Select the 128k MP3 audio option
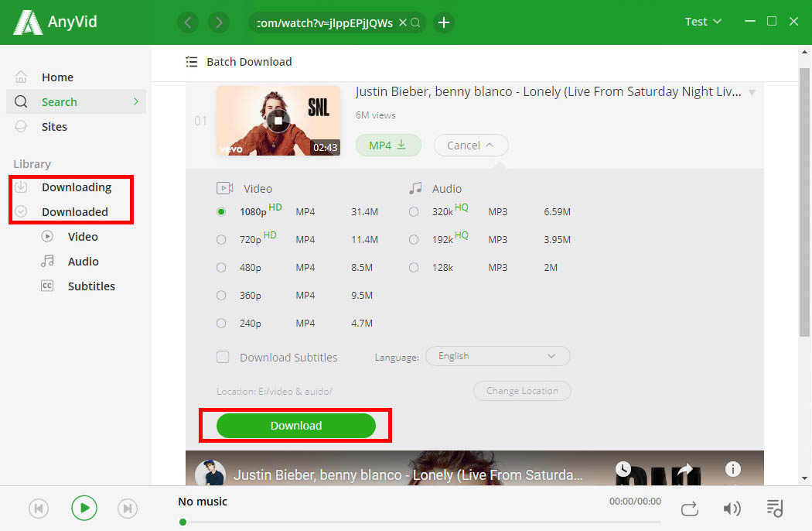This screenshot has width=812, height=531. pyautogui.click(x=414, y=268)
